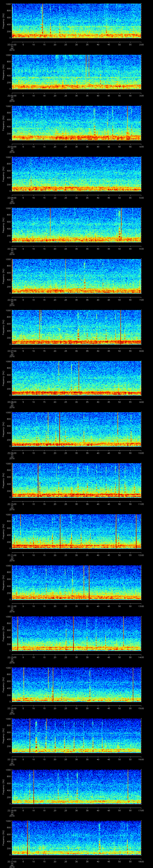Open the spectrogram panel starting at 22:01:00
Screen dimensions: 153x868
[x=76, y=21]
